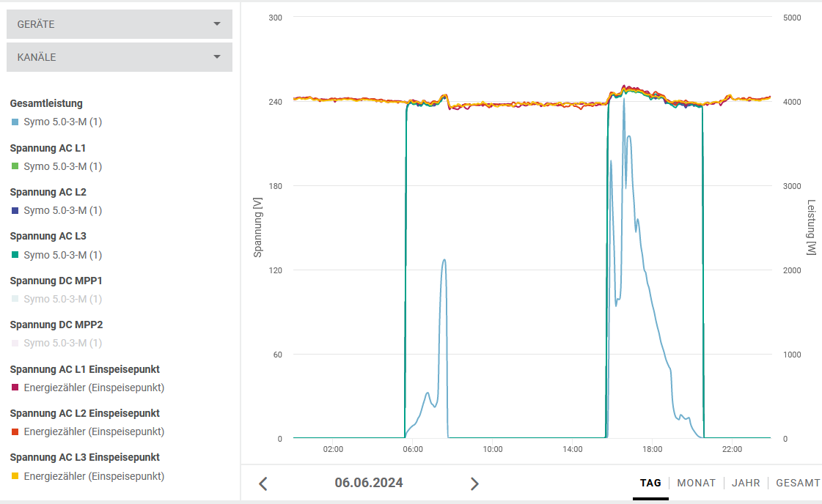
Task: Select the GESAMT view tab
Action: (x=798, y=483)
